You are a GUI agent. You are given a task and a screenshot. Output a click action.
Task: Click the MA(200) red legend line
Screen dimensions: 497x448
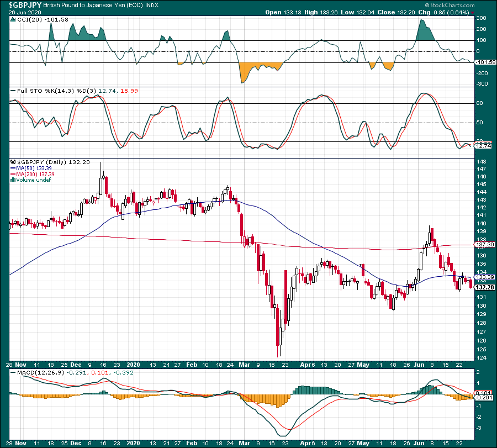point(13,174)
